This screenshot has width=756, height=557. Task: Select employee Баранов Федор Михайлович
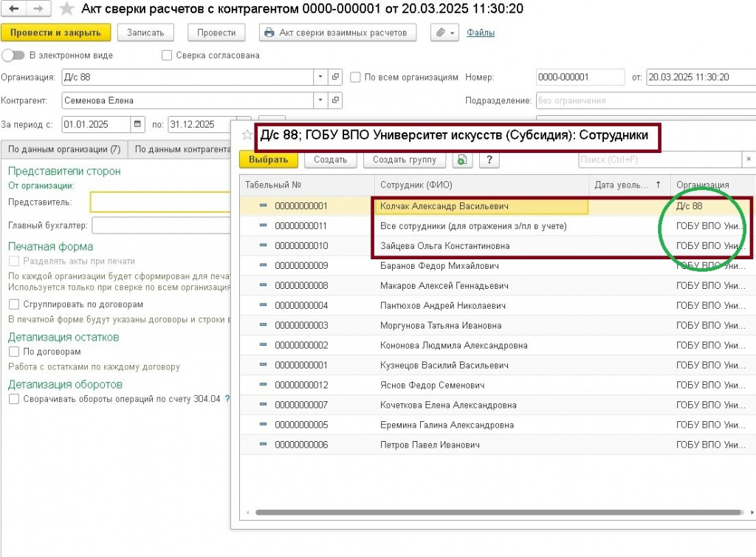coord(439,266)
